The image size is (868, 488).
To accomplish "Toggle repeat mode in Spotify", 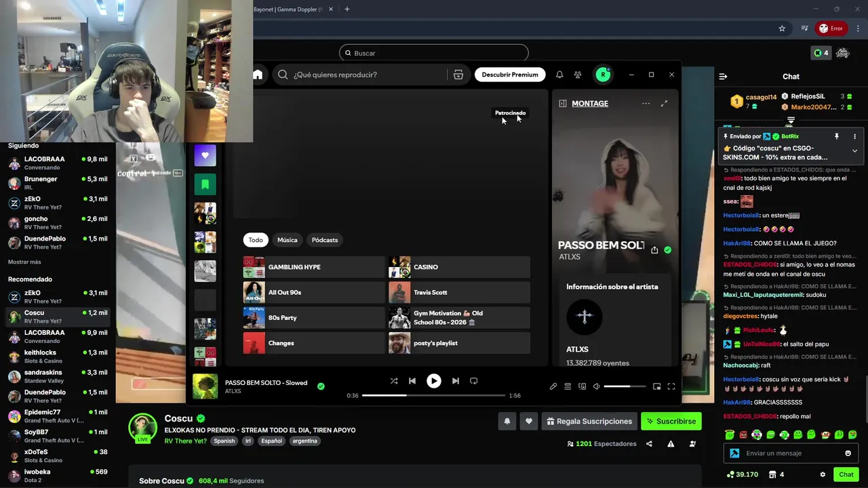I will click(474, 381).
